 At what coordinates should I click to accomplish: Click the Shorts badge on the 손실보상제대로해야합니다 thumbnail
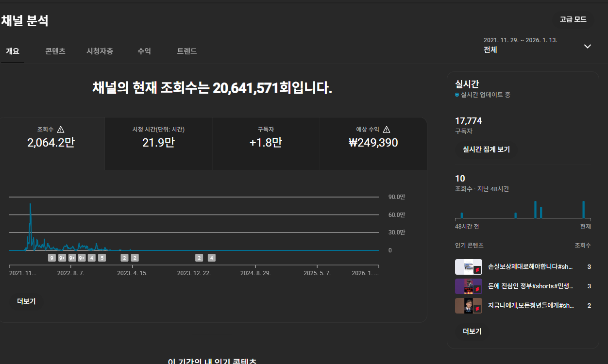(477, 269)
